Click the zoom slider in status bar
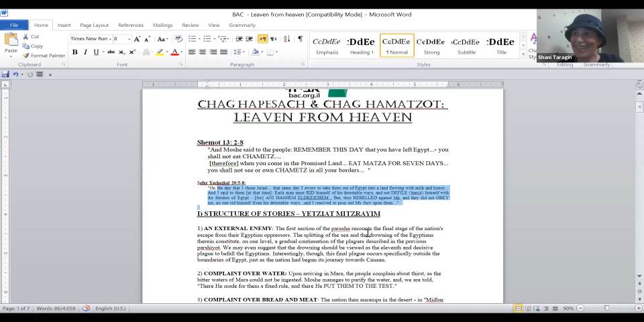The image size is (644, 322). [x=607, y=309]
